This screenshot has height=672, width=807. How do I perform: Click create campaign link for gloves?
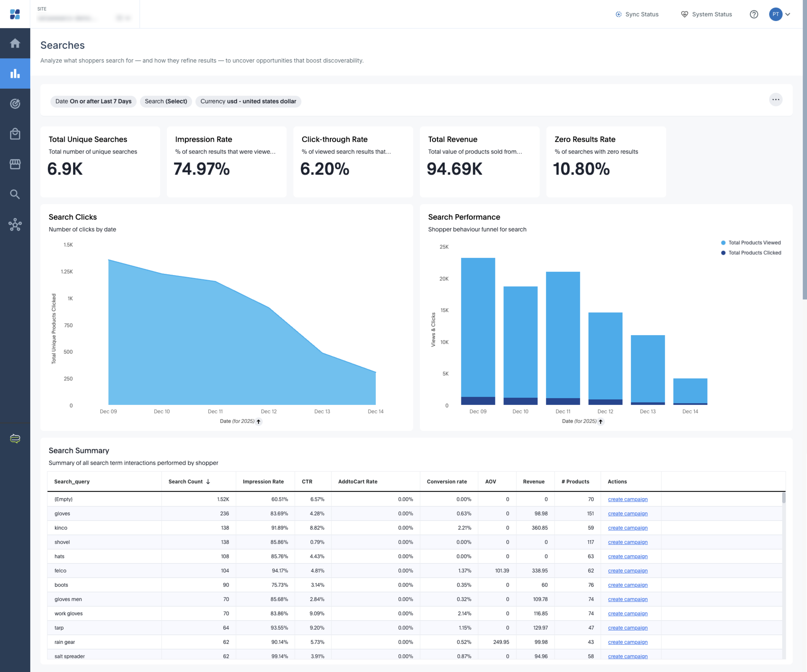coord(628,513)
